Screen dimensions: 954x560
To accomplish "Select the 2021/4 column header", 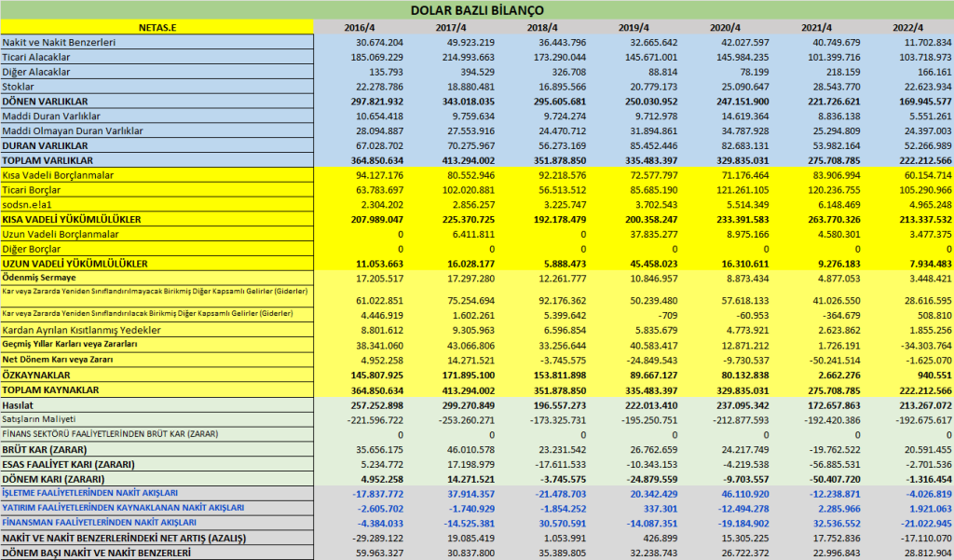I will (x=816, y=27).
